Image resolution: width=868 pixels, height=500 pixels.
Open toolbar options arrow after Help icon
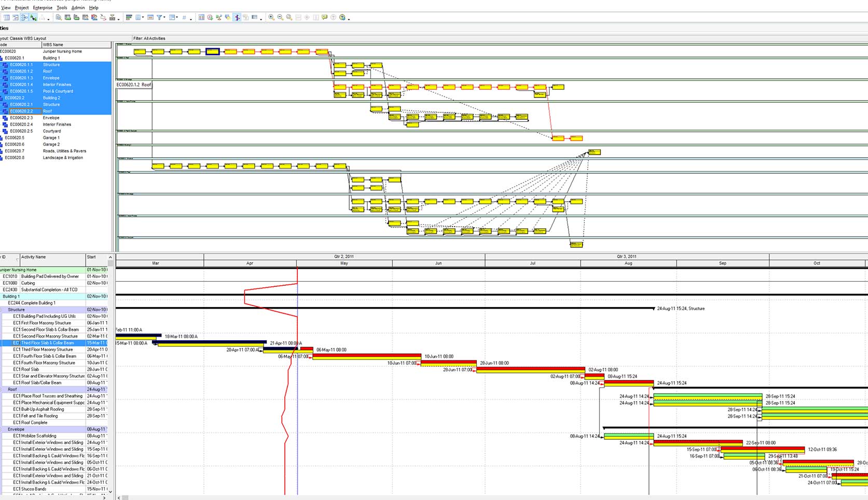pyautogui.click(x=349, y=19)
